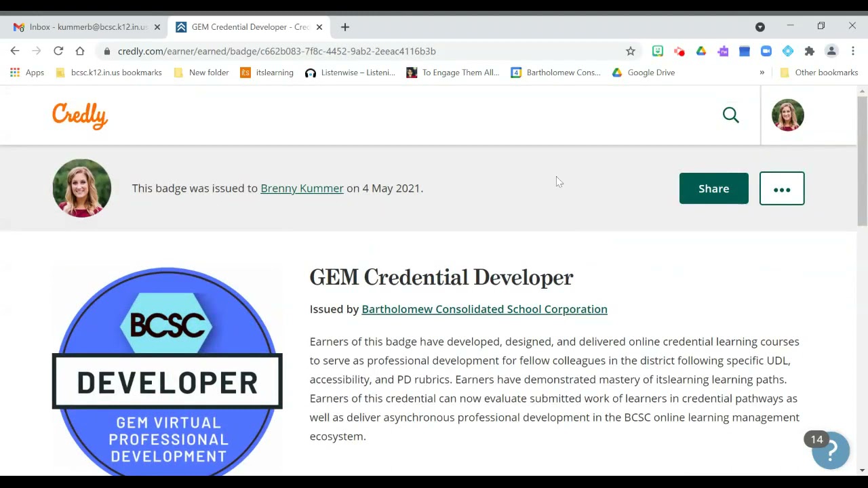The image size is (868, 488).
Task: Click the '14' notification count on the help widget
Action: tap(816, 440)
